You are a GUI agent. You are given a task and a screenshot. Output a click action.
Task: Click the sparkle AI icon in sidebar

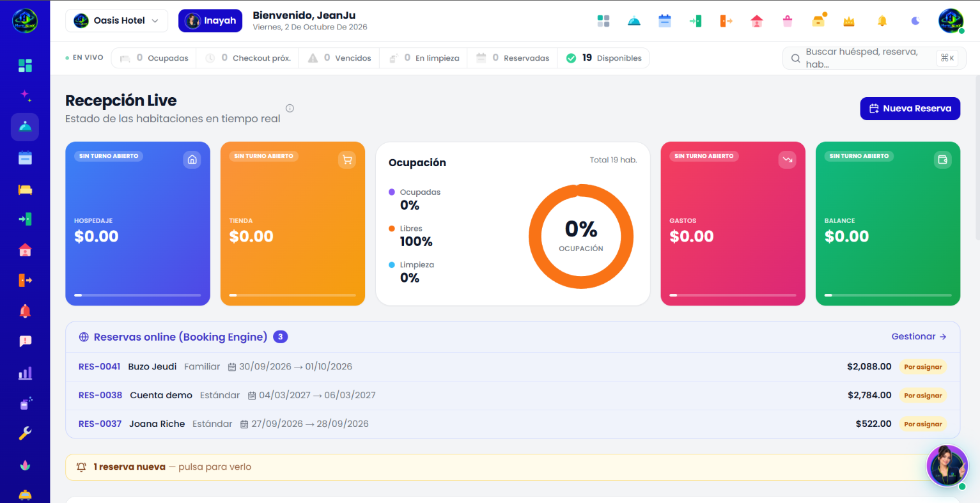coord(25,96)
